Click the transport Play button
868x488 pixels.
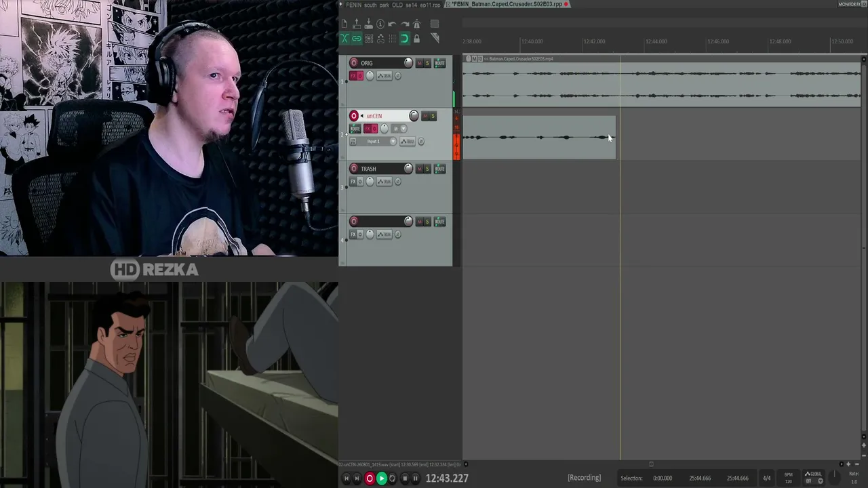click(x=381, y=479)
